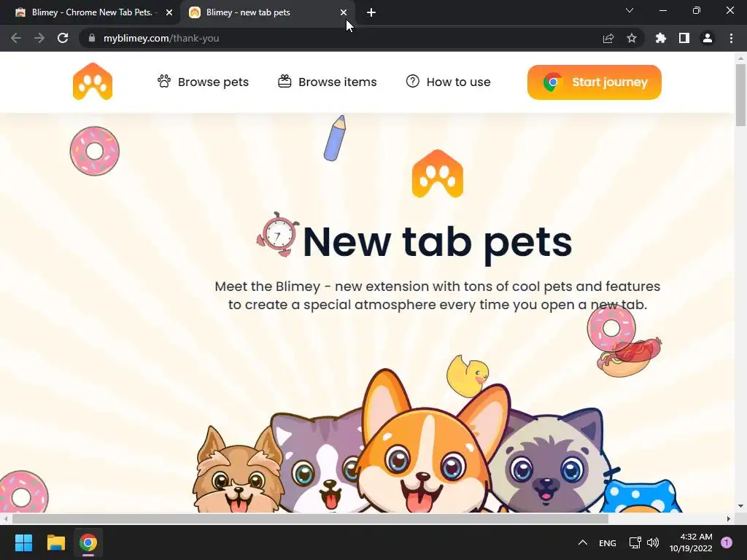Close the Blimey - Chrome New Tab Pets tab
Screen dimensions: 747x560
click(169, 12)
